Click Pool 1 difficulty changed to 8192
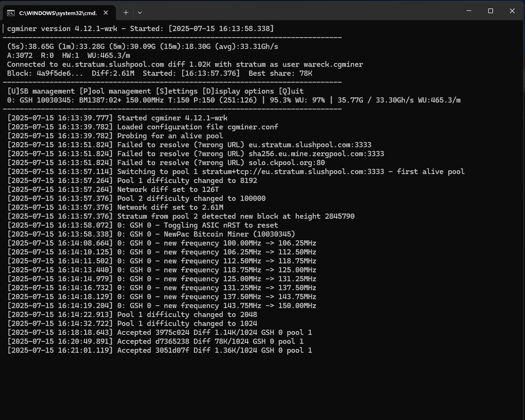525x420 pixels. point(132,181)
